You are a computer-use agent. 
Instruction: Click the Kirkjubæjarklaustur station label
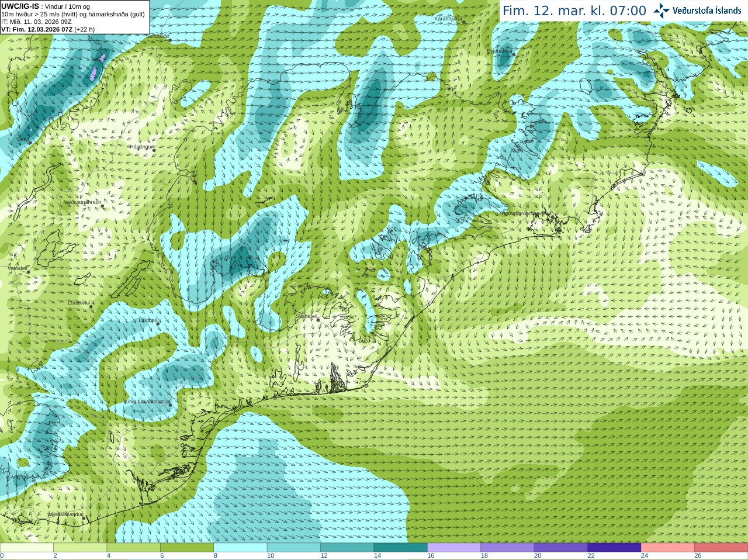(x=148, y=402)
